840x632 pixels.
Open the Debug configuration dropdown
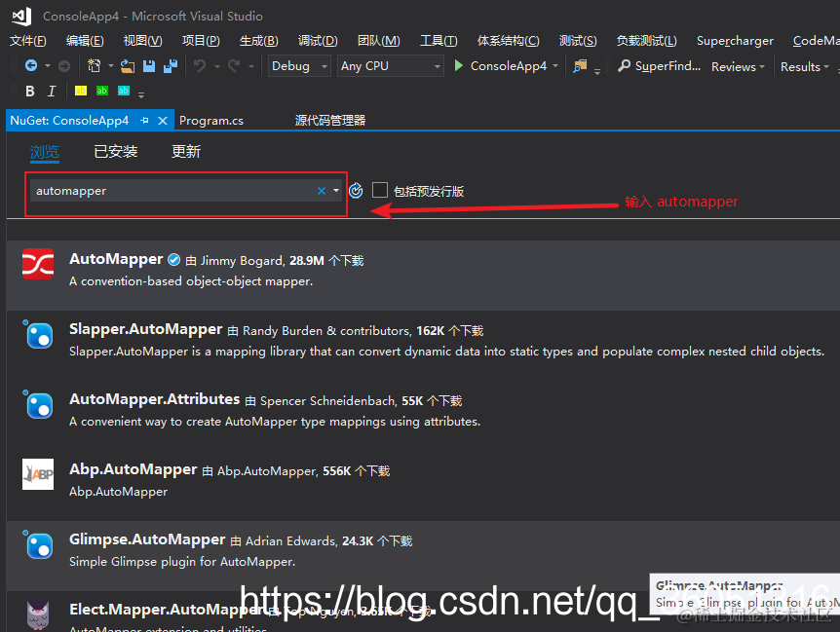pyautogui.click(x=299, y=66)
